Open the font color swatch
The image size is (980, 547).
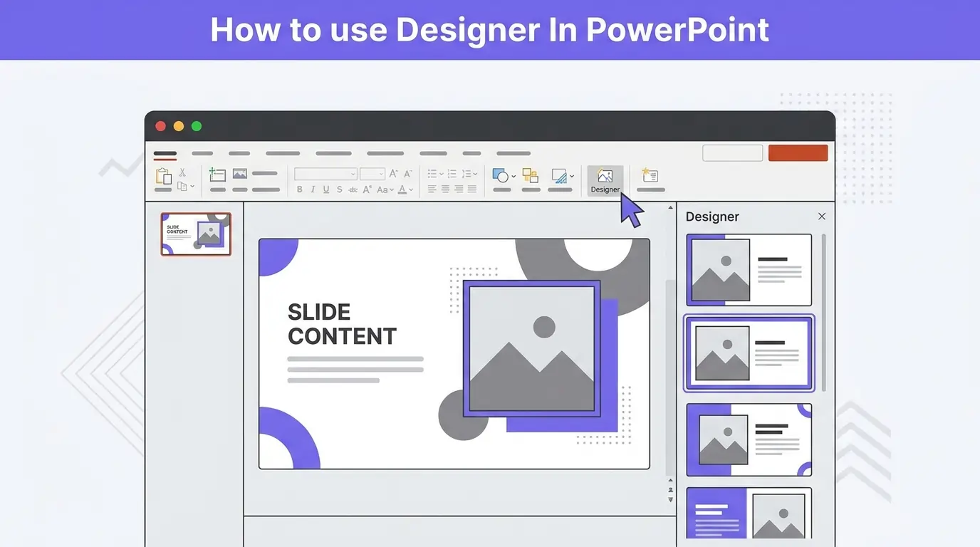coord(403,189)
